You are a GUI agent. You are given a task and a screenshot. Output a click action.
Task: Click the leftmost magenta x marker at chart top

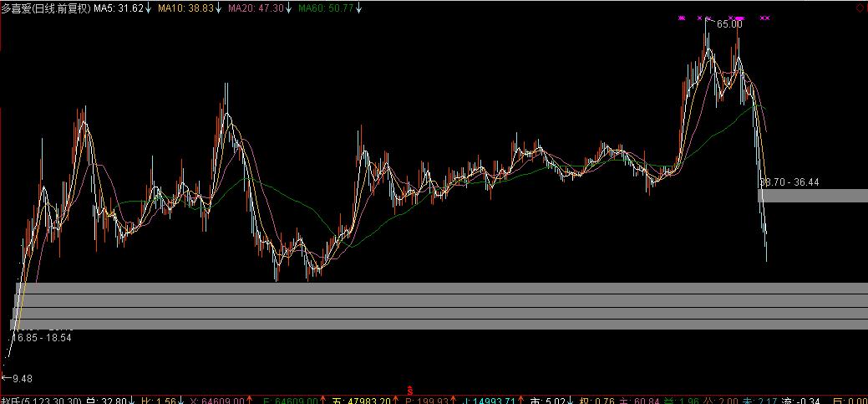682,18
